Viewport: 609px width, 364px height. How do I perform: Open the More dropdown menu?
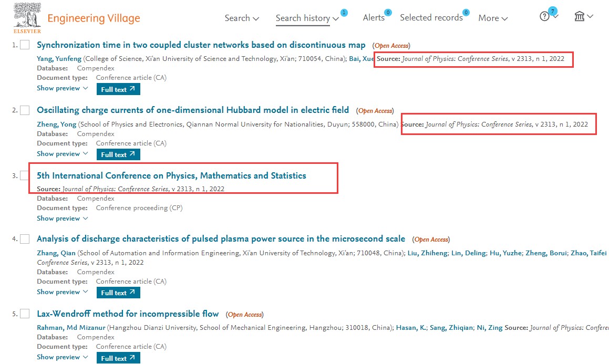pyautogui.click(x=493, y=18)
